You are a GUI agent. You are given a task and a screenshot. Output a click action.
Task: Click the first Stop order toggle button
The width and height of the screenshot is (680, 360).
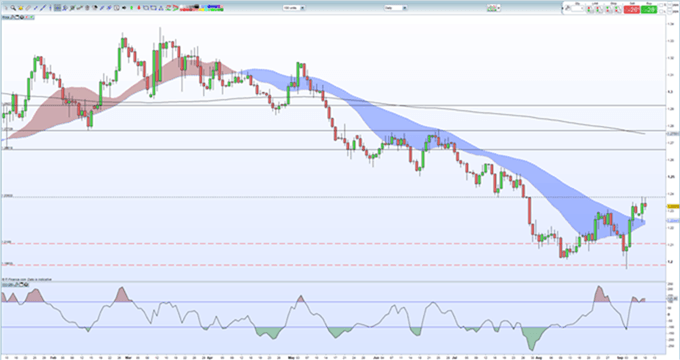609,10
